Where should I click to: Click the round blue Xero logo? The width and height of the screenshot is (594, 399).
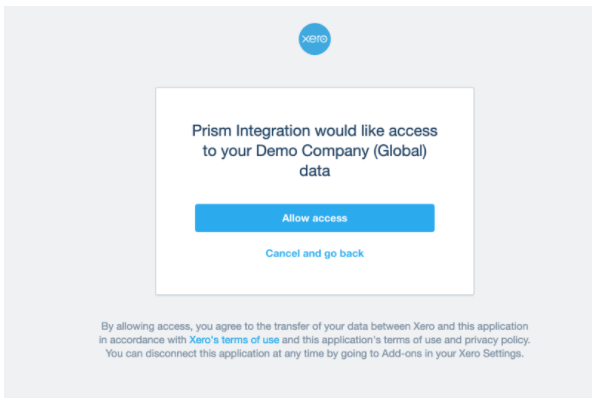pos(314,39)
